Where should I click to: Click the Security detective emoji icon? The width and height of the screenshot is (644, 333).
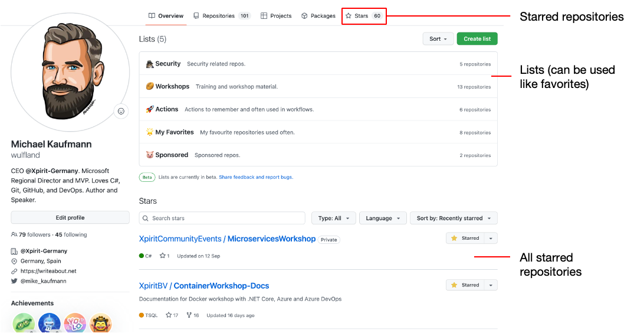pos(150,64)
